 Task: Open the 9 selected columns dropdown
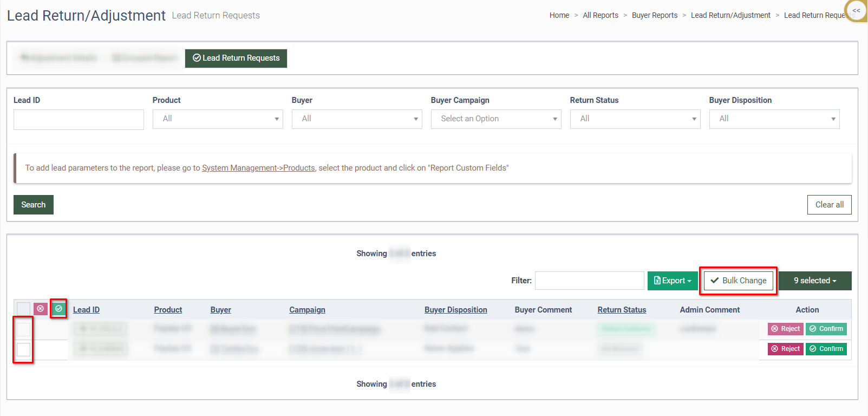(x=814, y=281)
